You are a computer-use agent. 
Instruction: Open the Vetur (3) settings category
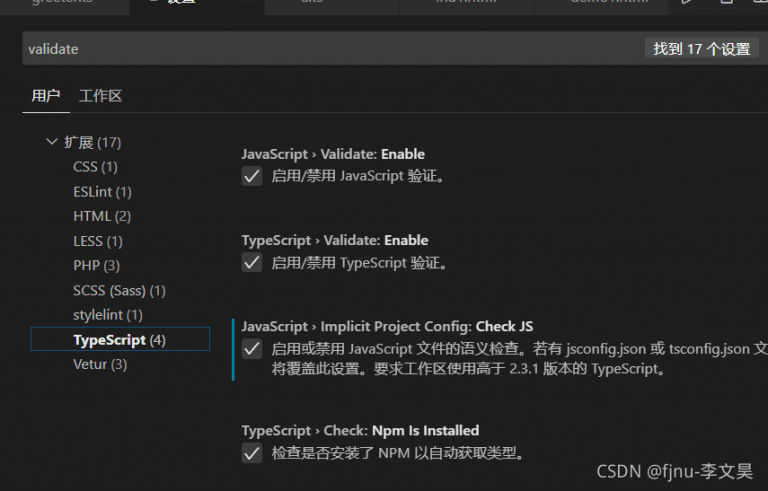pyautogui.click(x=100, y=364)
